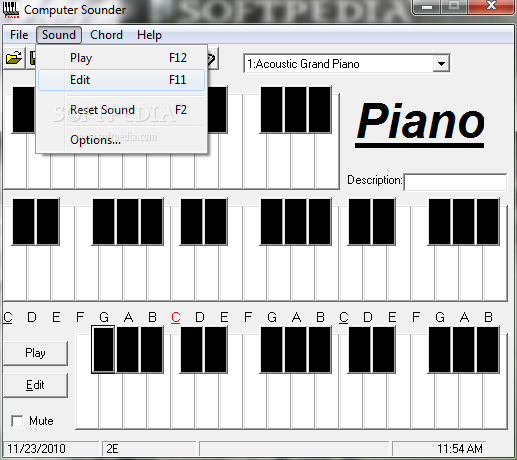The width and height of the screenshot is (517, 460).
Task: Open the Help menu
Action: [x=149, y=35]
